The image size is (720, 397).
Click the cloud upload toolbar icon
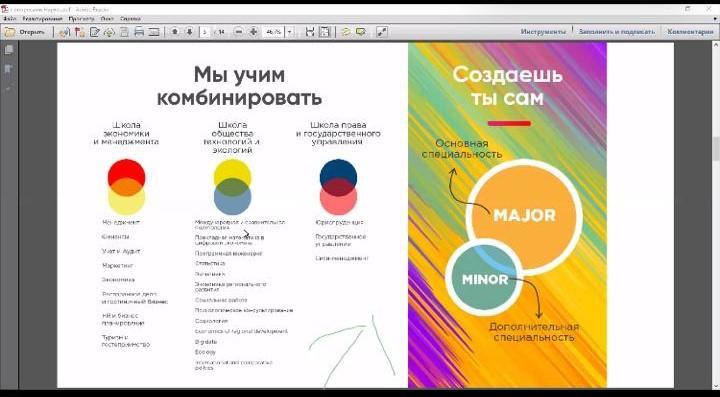[x=109, y=32]
